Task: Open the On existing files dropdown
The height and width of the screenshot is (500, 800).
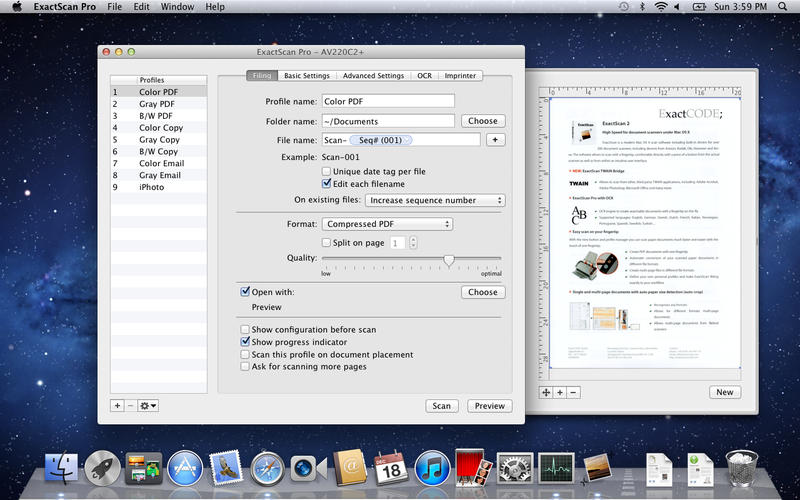Action: [433, 200]
